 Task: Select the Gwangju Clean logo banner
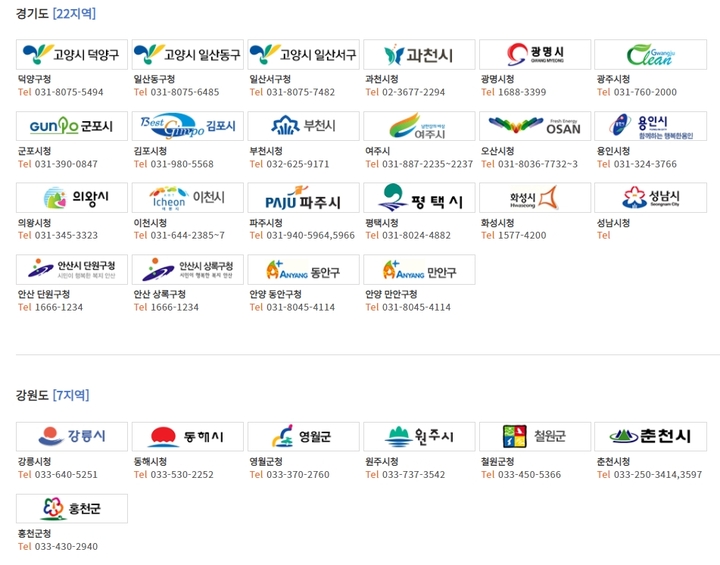[x=651, y=55]
